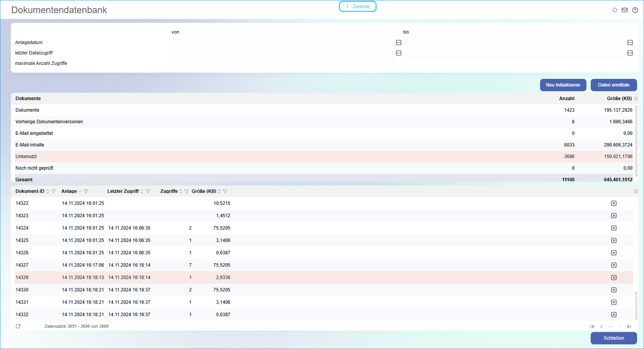This screenshot has width=644, height=349.
Task: Toggle sort order on Anlage column
Action: pyautogui.click(x=80, y=191)
